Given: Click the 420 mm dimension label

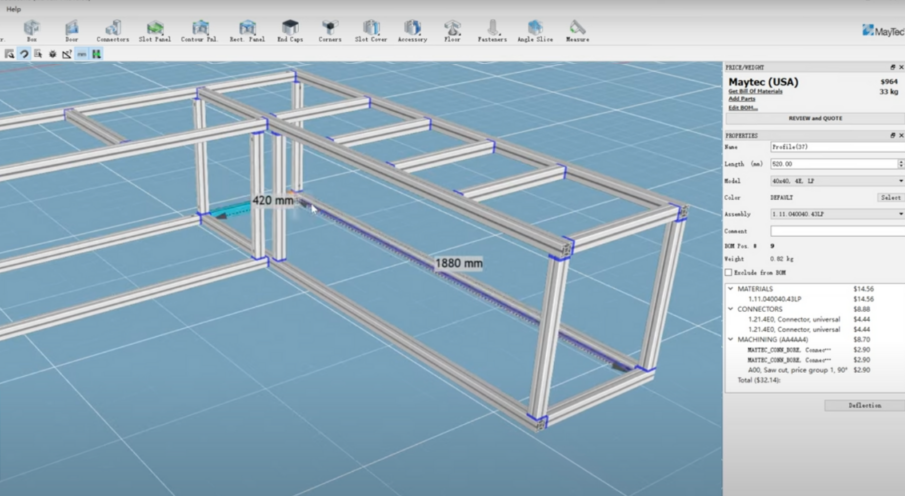Looking at the screenshot, I should [272, 200].
